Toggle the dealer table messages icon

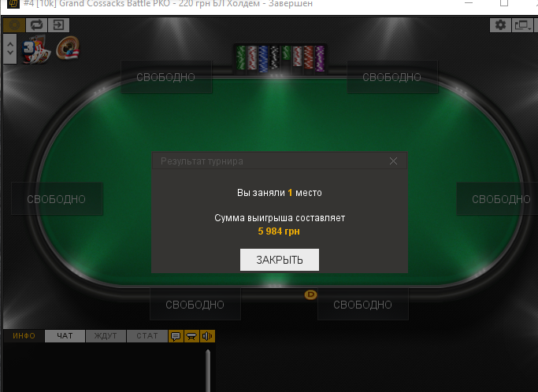[191, 336]
